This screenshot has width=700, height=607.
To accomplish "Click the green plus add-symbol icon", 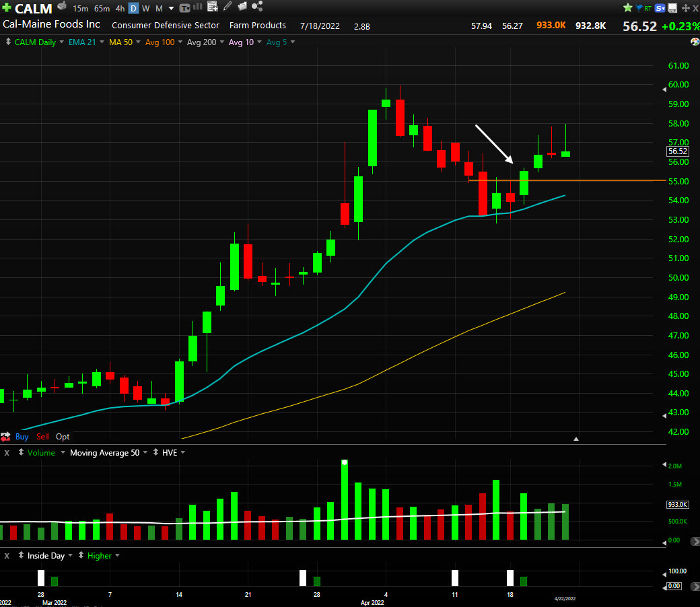I will (x=6, y=7).
